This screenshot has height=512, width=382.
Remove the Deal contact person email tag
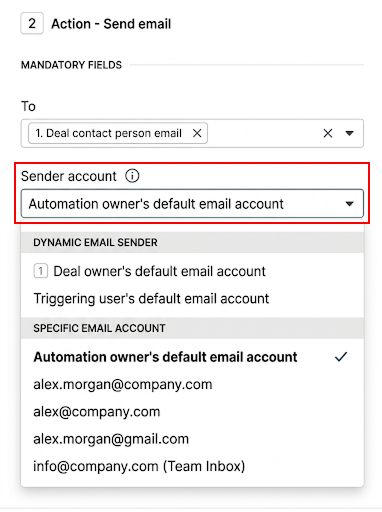[197, 133]
